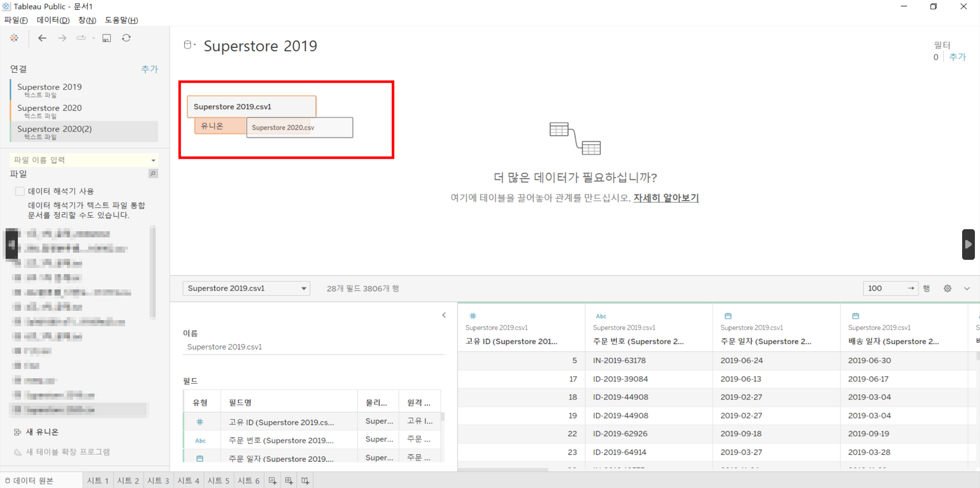Viewport: 980px width, 488px height.
Task: Click the 유형 column header
Action: (202, 403)
